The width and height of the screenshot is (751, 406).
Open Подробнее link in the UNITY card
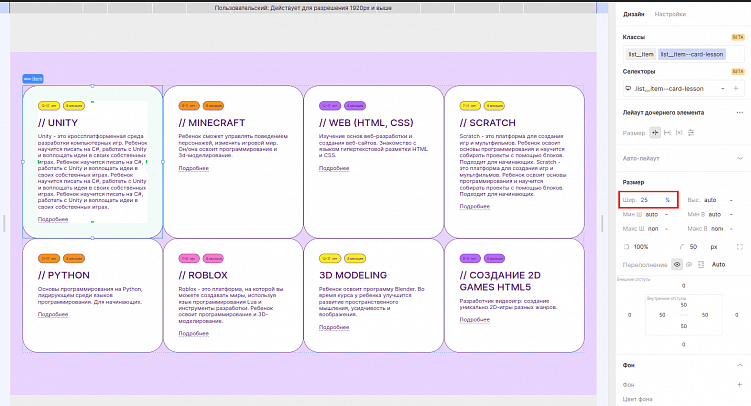tap(53, 219)
